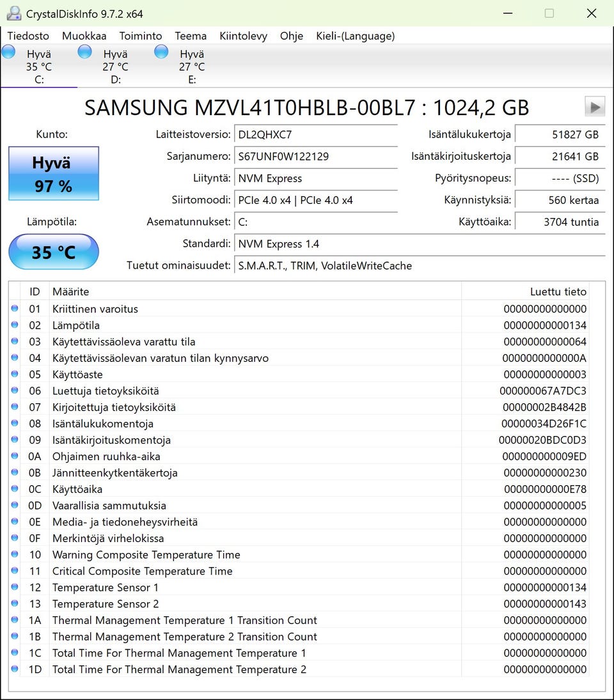Screen dimensions: 614x700
Task: Click the Sarjanumero field S67UNF0W122129
Action: (x=316, y=156)
